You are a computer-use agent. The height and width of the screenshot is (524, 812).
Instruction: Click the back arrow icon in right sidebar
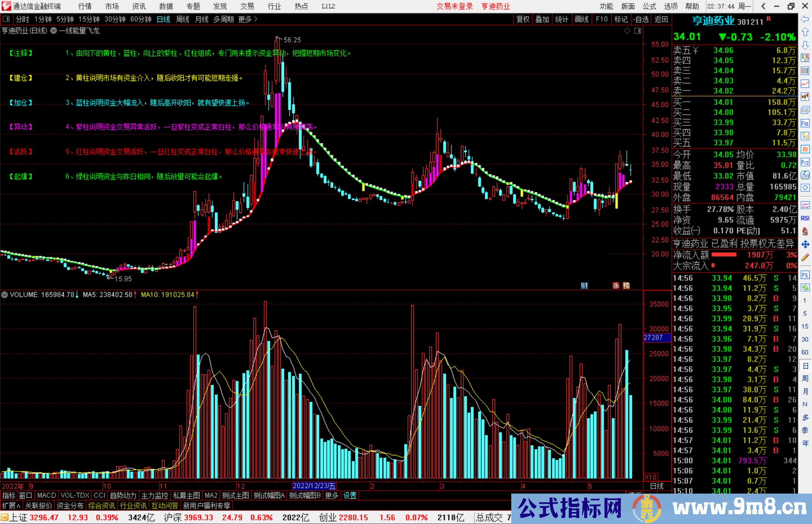point(805,19)
